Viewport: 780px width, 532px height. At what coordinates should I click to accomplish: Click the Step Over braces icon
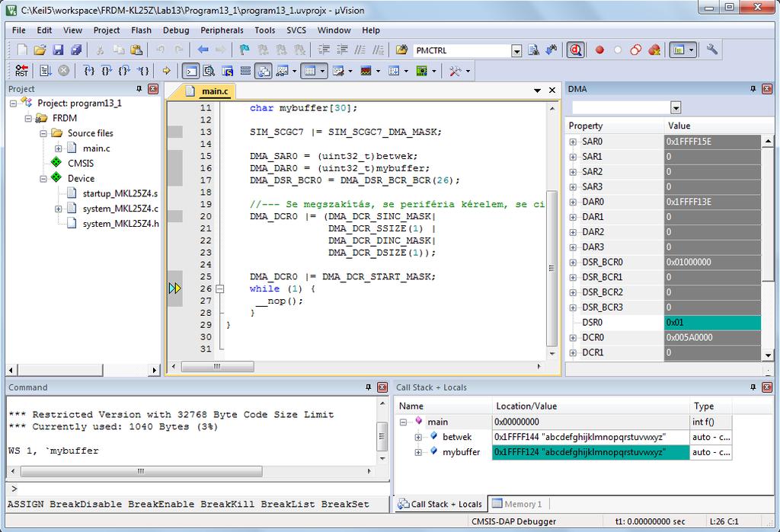click(x=107, y=71)
